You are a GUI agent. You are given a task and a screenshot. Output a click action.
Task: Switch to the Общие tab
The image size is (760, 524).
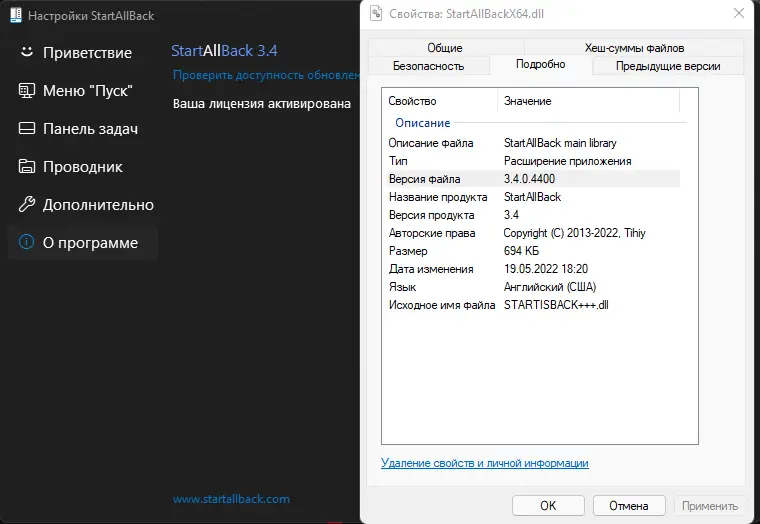[x=445, y=48]
